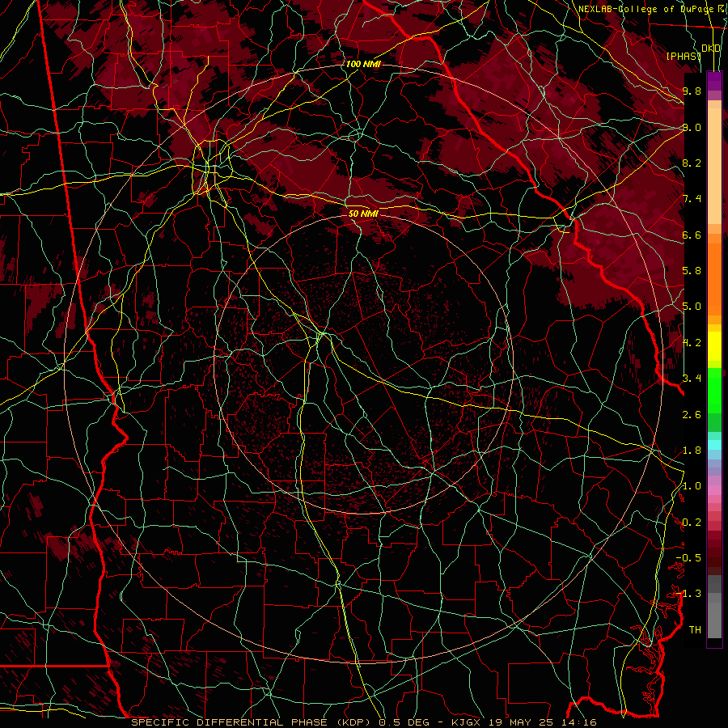Click the -0.5 value on the color scale
The width and height of the screenshot is (728, 728).
(x=688, y=557)
